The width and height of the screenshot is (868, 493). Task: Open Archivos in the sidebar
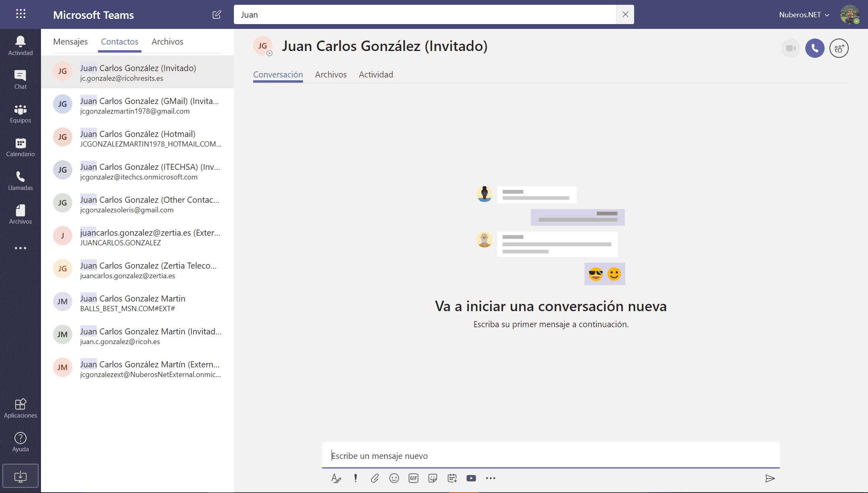coord(20,214)
